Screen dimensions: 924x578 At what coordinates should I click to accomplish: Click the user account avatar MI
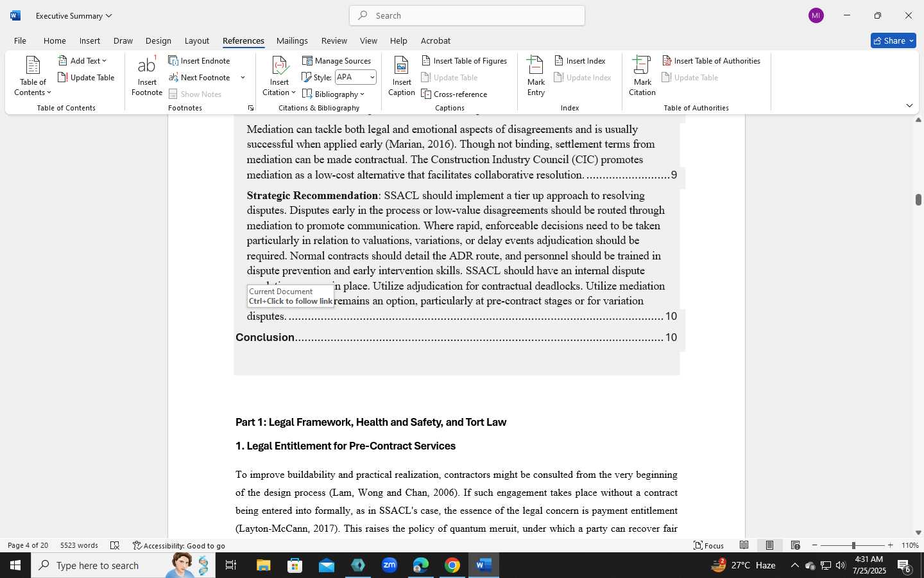816,15
